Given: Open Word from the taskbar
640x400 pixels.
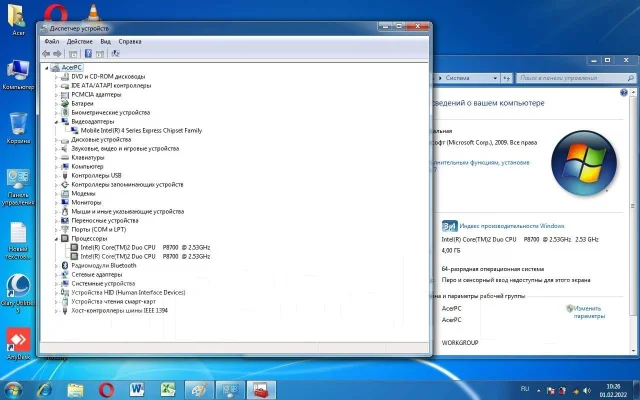Looking at the screenshot, I should pos(137,390).
